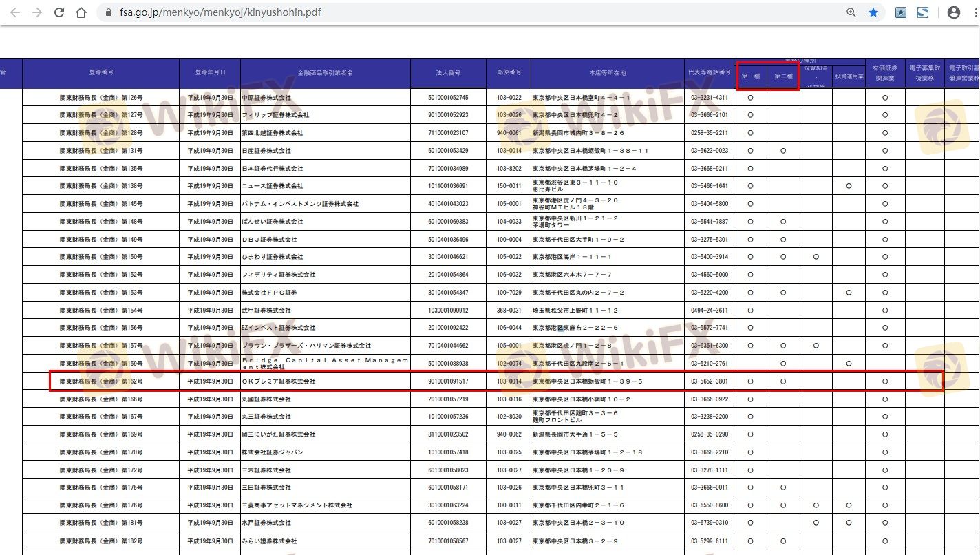Go to the browser home page
The image size is (980, 555).
(81, 12)
